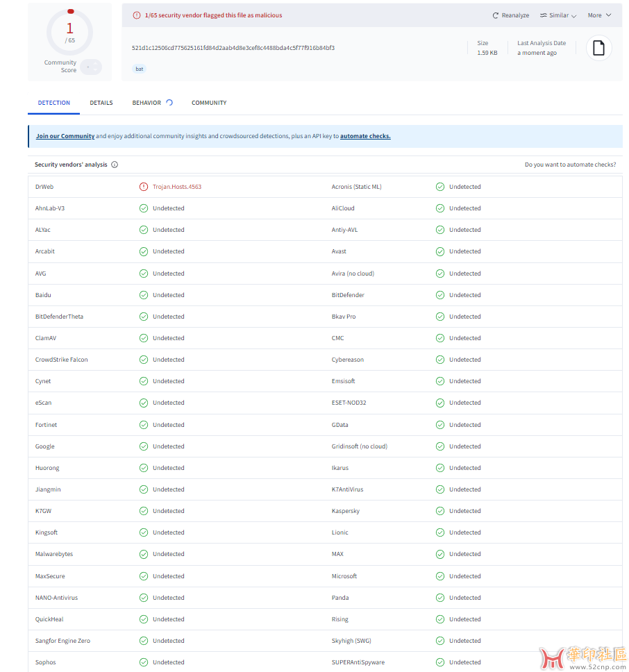Click ESET-NOD32's green checkmark icon
This screenshot has height=672, width=629.
pyautogui.click(x=440, y=403)
